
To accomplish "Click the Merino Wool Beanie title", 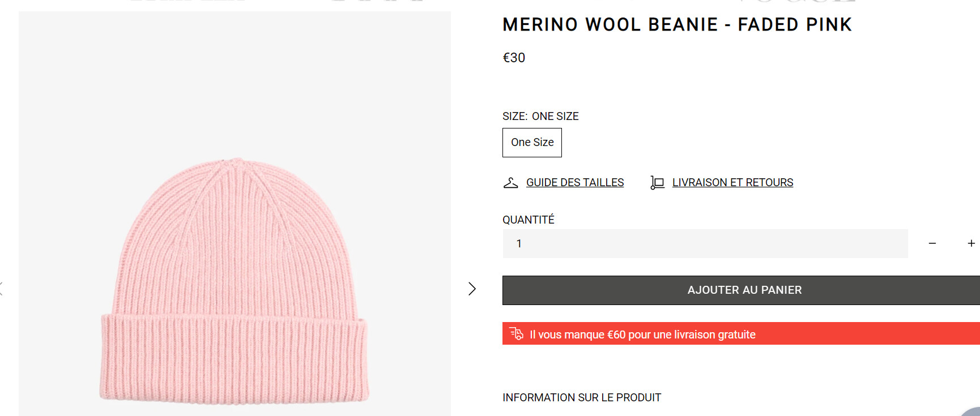I will 677,25.
